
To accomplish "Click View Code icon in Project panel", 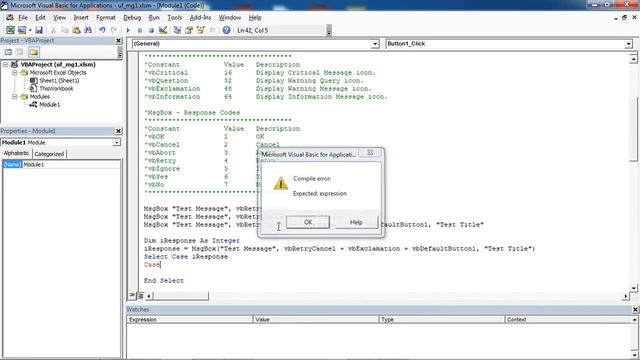I will pyautogui.click(x=8, y=52).
